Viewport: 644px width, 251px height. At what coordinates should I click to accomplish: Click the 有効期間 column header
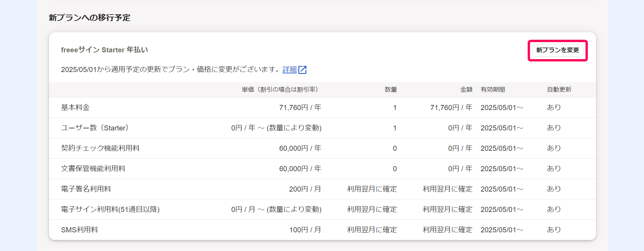coord(493,90)
